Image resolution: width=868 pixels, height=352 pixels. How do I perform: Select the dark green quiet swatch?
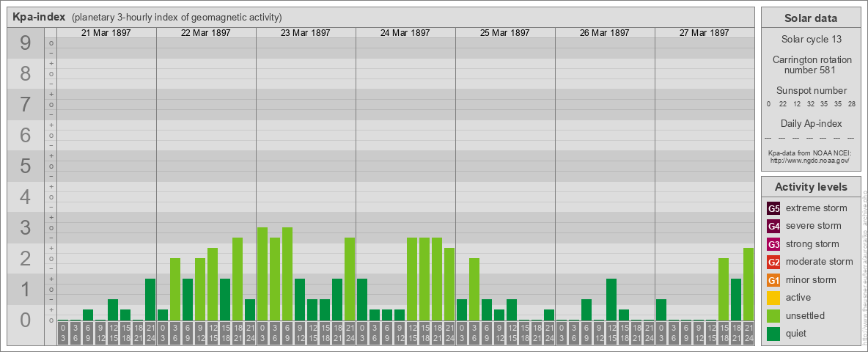coord(773,333)
